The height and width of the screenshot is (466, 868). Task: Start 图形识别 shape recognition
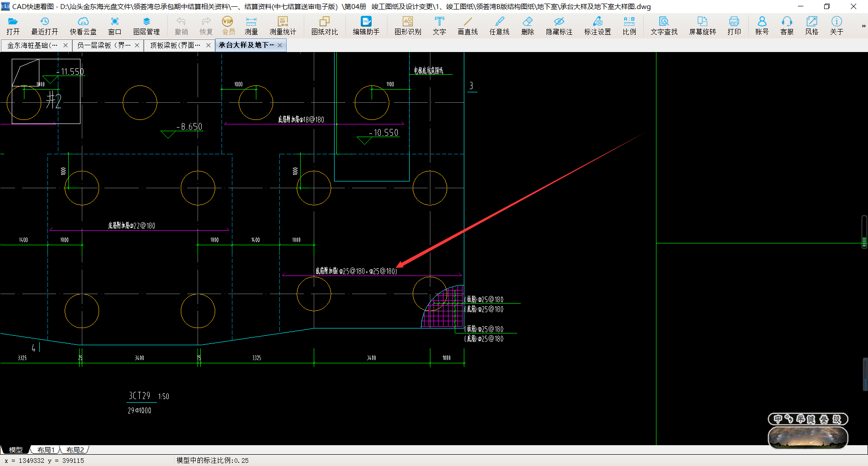(x=408, y=26)
